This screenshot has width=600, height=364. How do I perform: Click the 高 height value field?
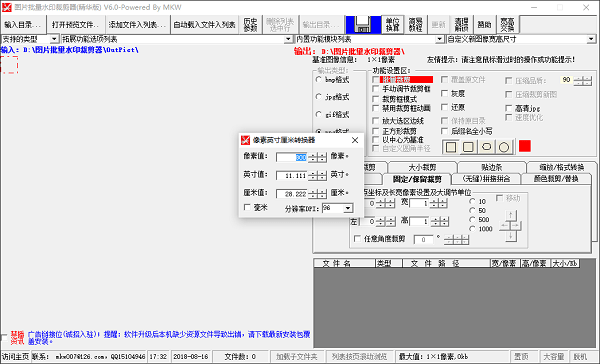tap(419, 221)
